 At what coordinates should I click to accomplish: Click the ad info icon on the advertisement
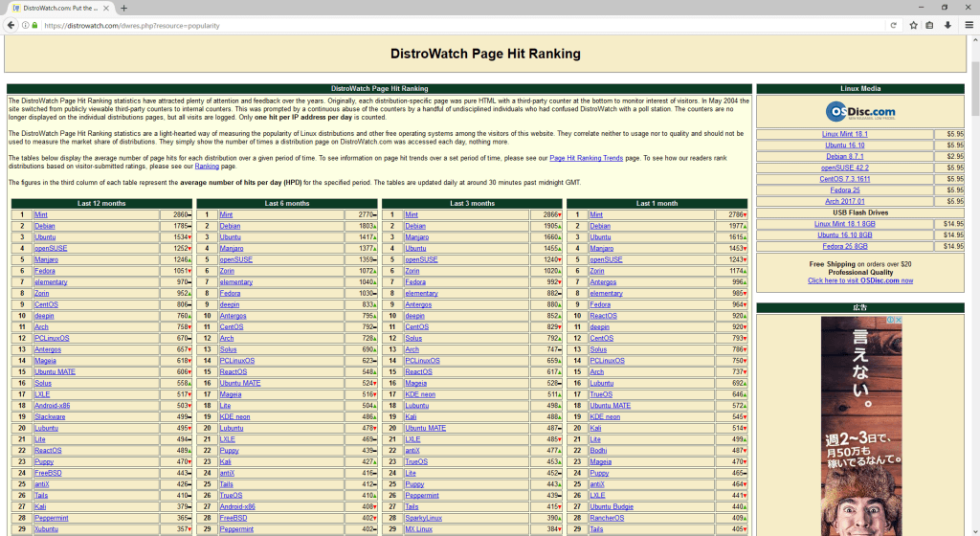891,320
